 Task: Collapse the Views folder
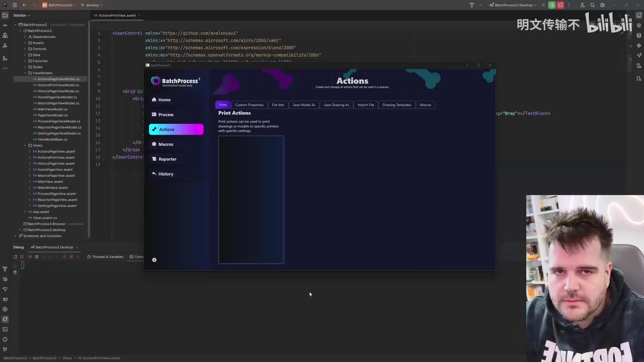click(24, 145)
